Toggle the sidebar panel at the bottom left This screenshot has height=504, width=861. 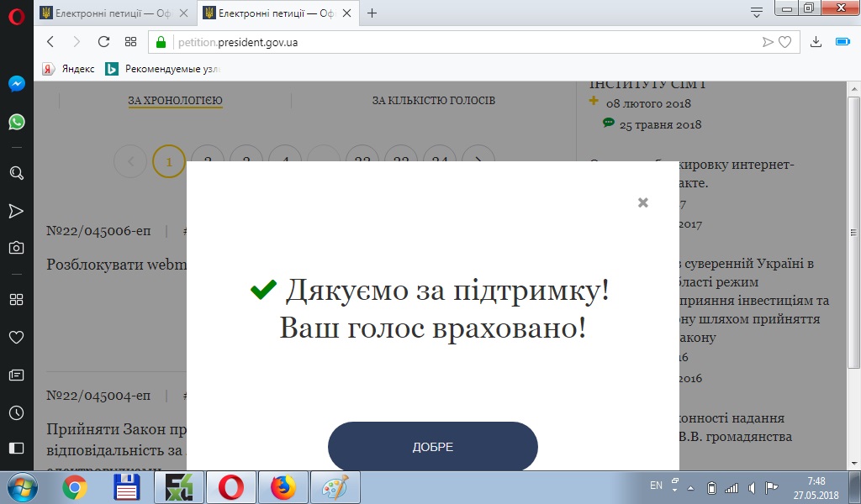16,447
